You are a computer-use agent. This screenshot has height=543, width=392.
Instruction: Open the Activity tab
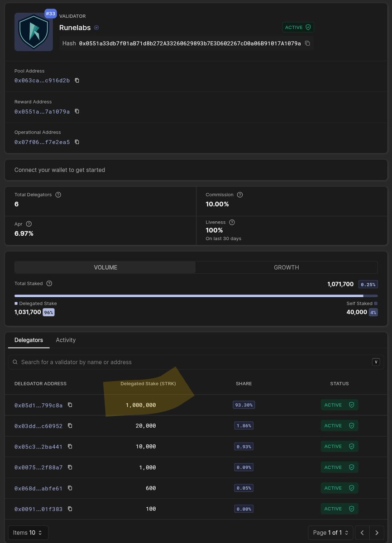tap(66, 340)
